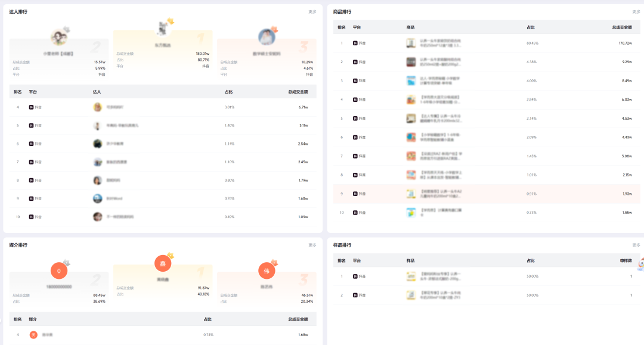Click product thumbnail in 商品排行 rank 1 row

tap(411, 43)
